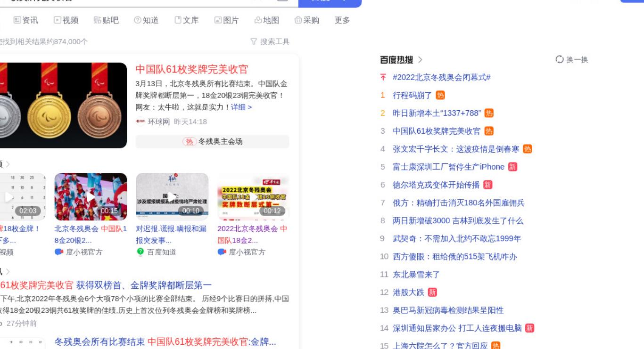The width and height of the screenshot is (644, 349).
Task: Click the 热 badge beside 张文宏千字长文
Action: point(527,149)
